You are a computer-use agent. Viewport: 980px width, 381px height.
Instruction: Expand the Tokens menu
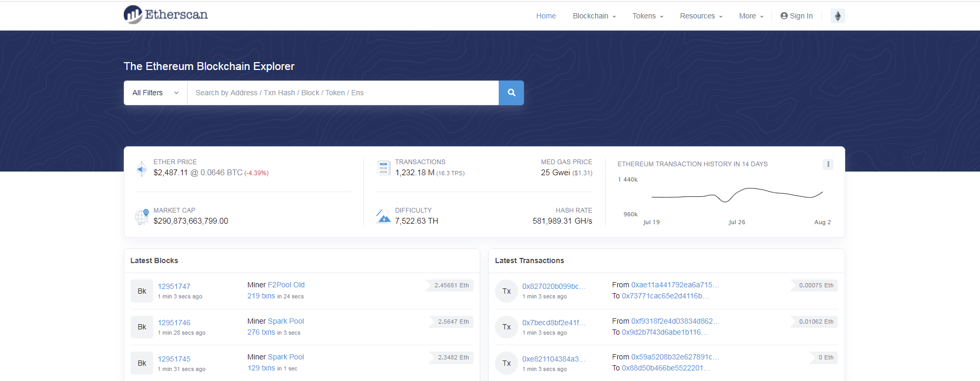click(648, 16)
